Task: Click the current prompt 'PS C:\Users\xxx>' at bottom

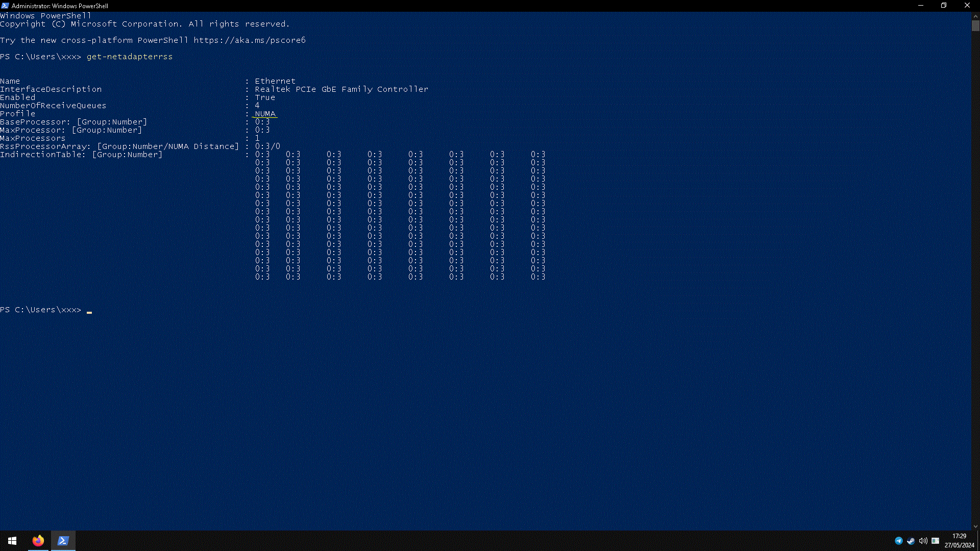Action: 40,310
